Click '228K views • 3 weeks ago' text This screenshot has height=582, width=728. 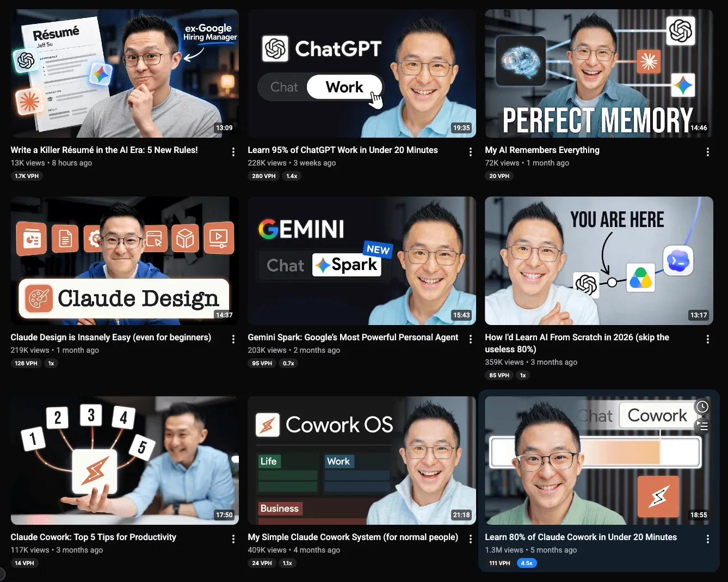point(292,163)
